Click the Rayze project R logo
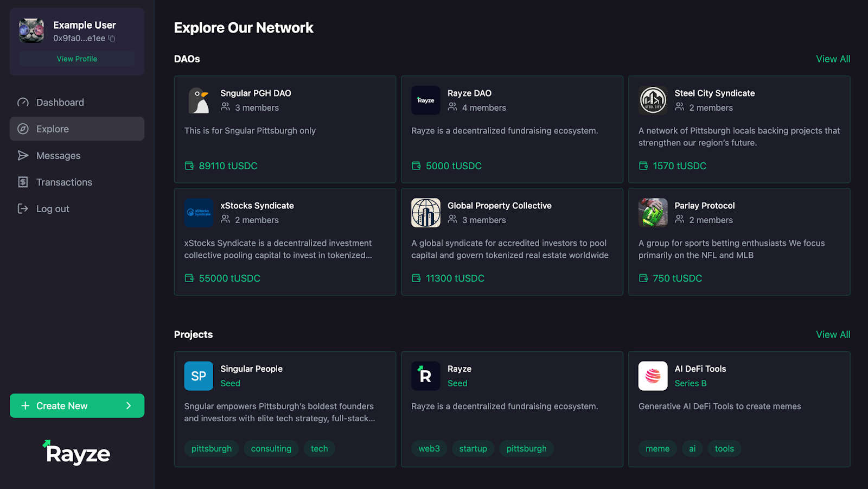This screenshot has height=489, width=868. 426,376
